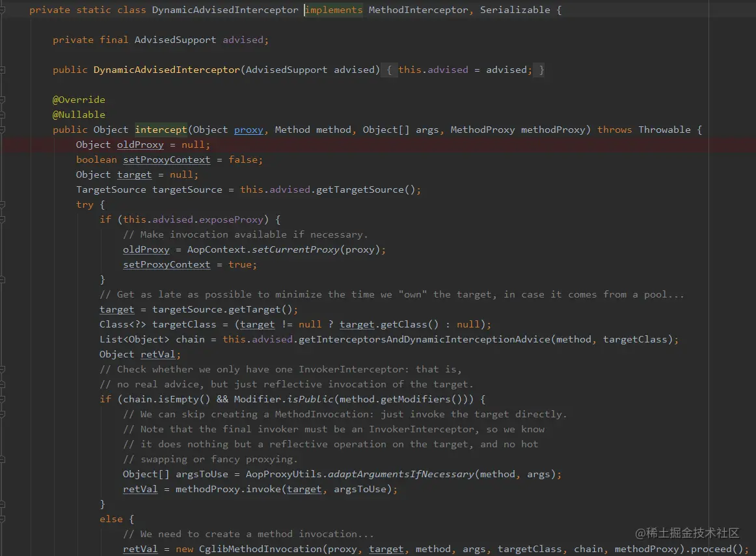Collapse the try block fold marker
This screenshot has width=756, height=556.
click(2, 204)
